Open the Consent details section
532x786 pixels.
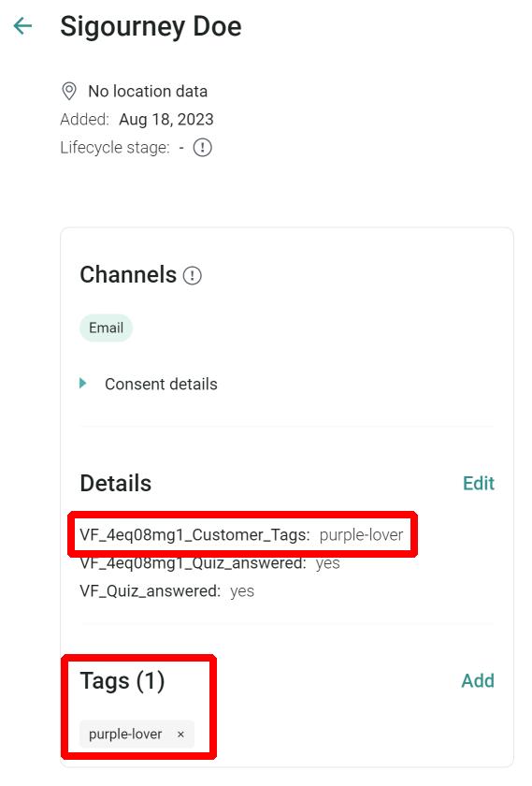click(x=161, y=384)
